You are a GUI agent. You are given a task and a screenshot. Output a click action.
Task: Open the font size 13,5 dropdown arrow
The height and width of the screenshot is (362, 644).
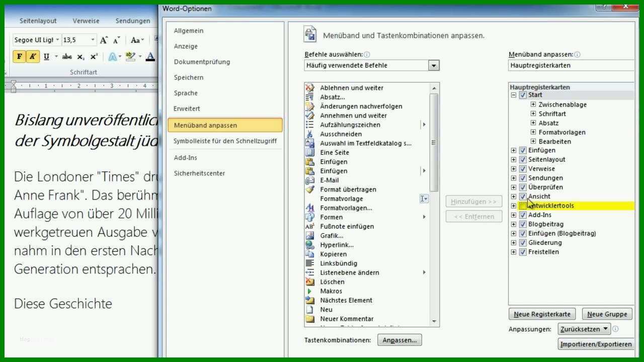tap(93, 40)
